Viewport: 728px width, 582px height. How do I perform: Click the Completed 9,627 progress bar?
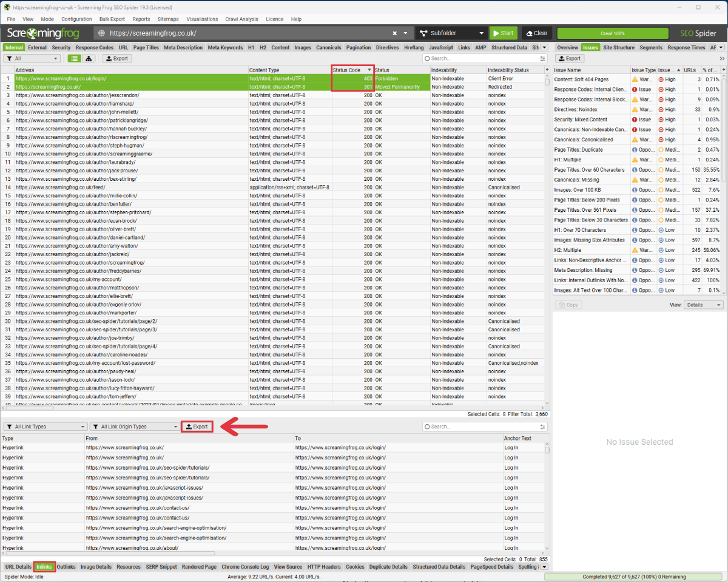point(634,577)
